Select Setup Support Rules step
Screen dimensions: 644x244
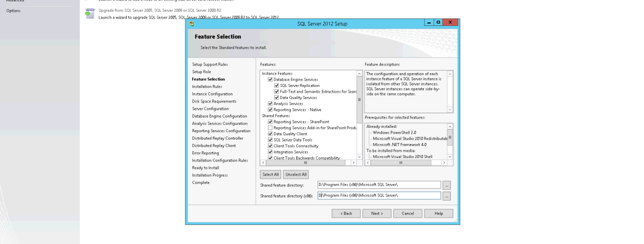210,64
